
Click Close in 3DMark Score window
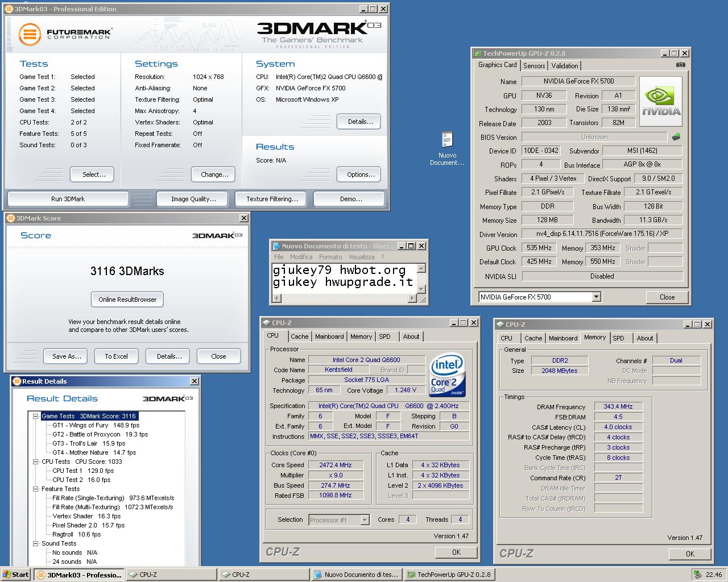point(218,356)
